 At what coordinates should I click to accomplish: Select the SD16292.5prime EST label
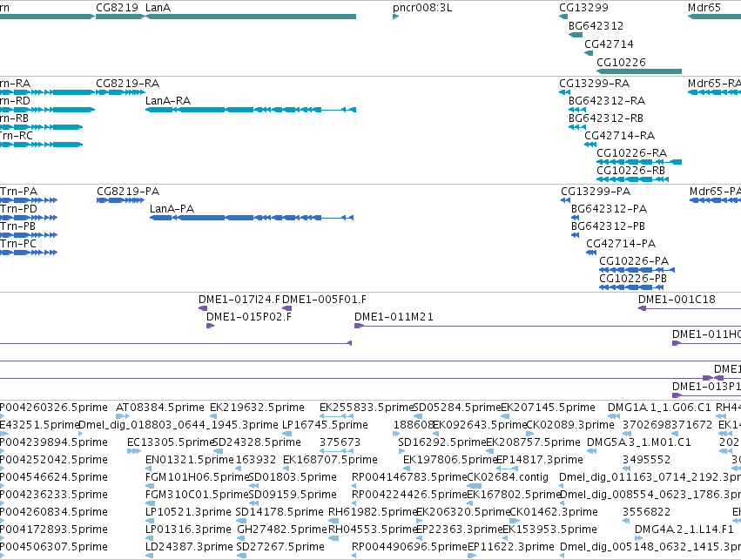[441, 442]
